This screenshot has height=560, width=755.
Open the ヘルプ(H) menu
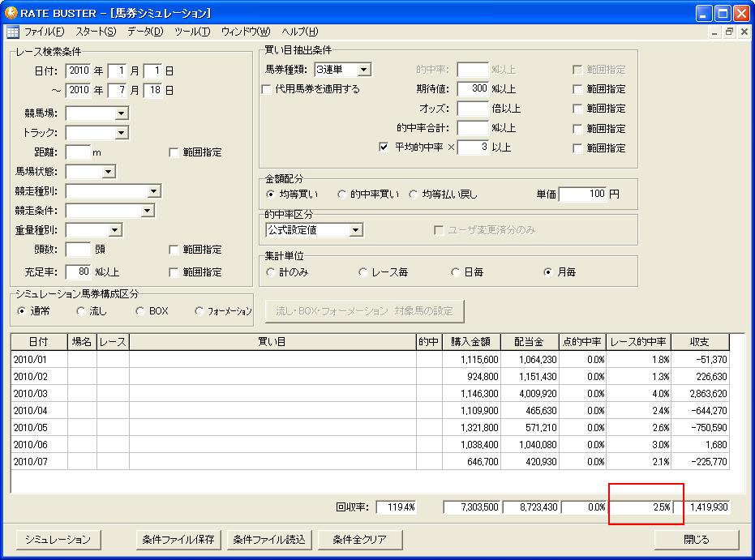pos(299,32)
